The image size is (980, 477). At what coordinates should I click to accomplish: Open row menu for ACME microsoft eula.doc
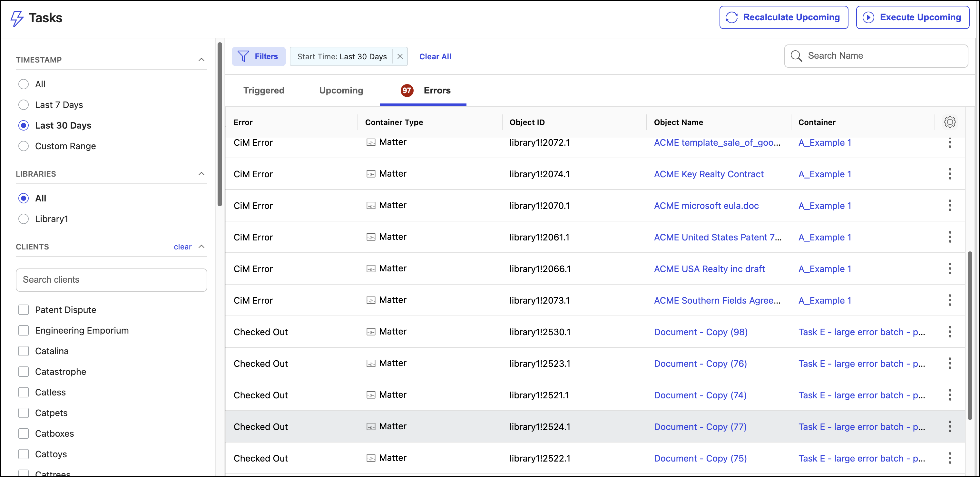click(x=950, y=205)
